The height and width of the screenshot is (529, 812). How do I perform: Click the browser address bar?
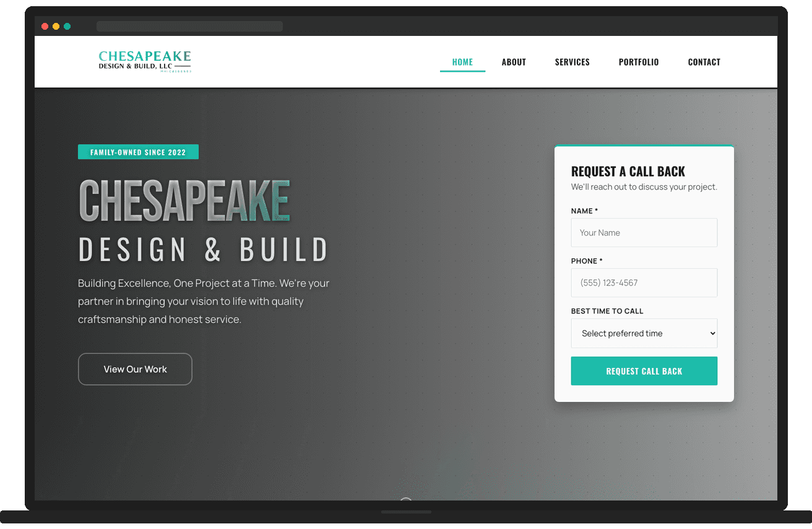coord(189,26)
